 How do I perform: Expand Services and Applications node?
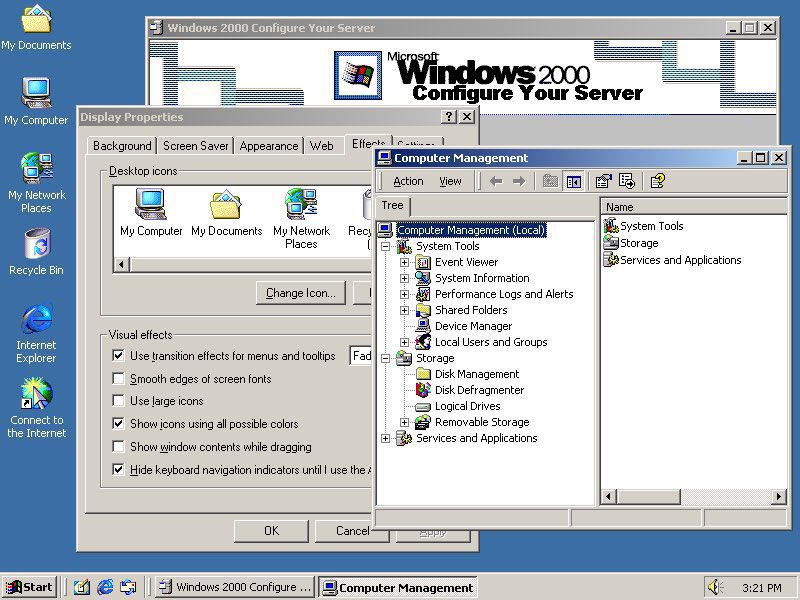tap(386, 438)
